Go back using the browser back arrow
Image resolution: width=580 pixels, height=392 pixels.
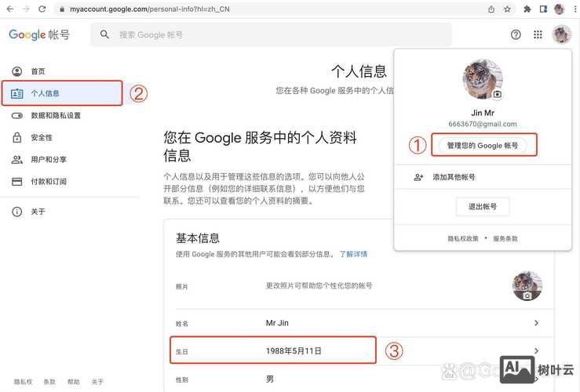coord(10,9)
